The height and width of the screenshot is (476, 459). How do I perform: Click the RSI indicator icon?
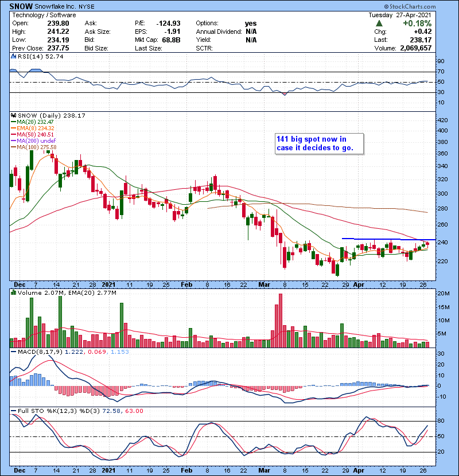(13, 56)
